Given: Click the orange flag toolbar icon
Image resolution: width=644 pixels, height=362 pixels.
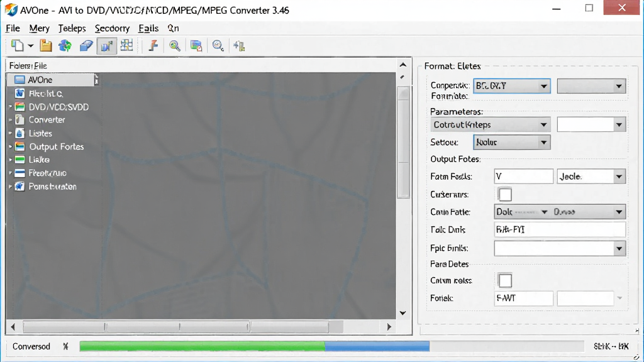Looking at the screenshot, I should tap(153, 45).
